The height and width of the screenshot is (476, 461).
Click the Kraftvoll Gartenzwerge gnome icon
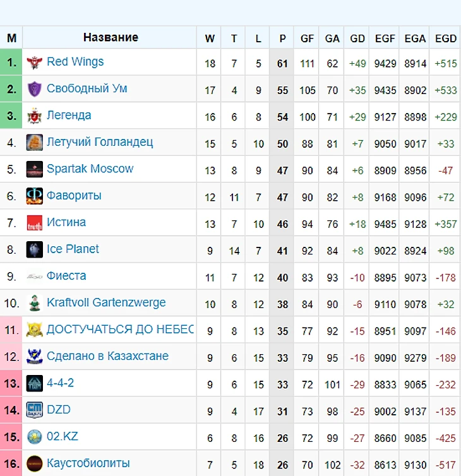[34, 303]
